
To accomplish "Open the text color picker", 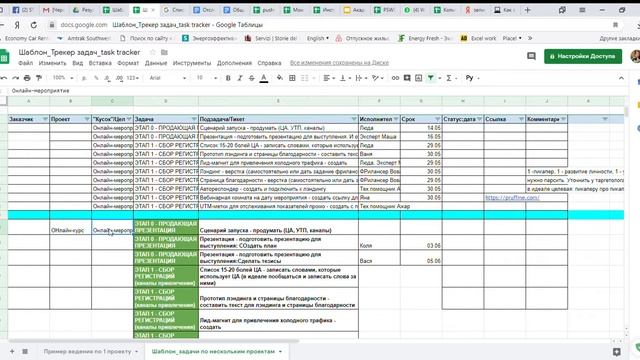I will [264, 78].
